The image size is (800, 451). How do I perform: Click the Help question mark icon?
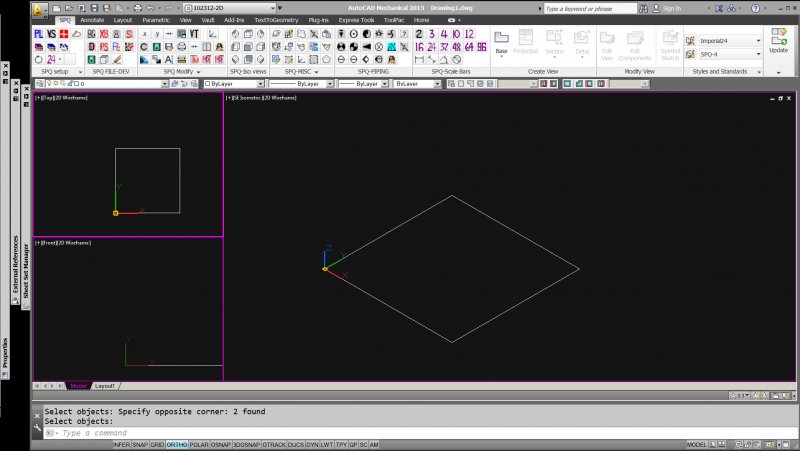pyautogui.click(x=753, y=8)
